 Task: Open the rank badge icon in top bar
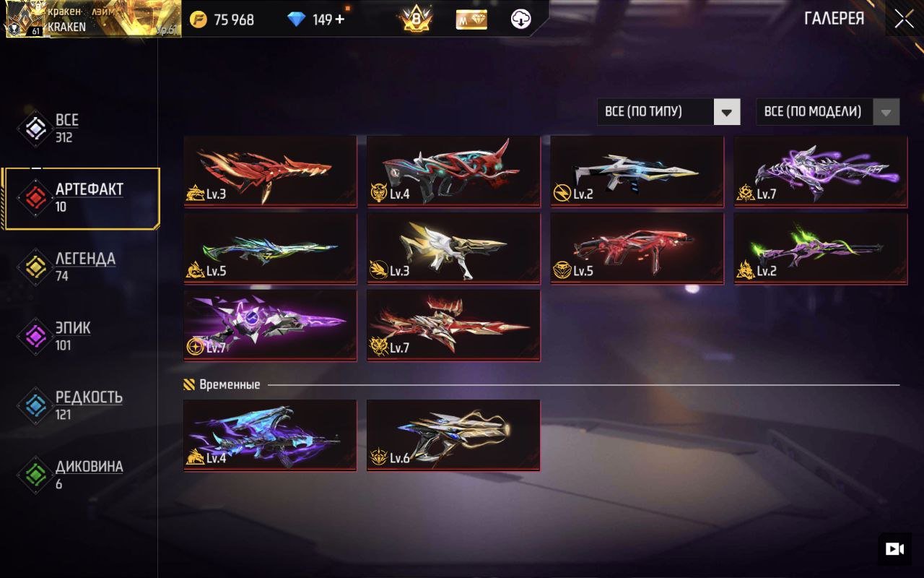417,19
